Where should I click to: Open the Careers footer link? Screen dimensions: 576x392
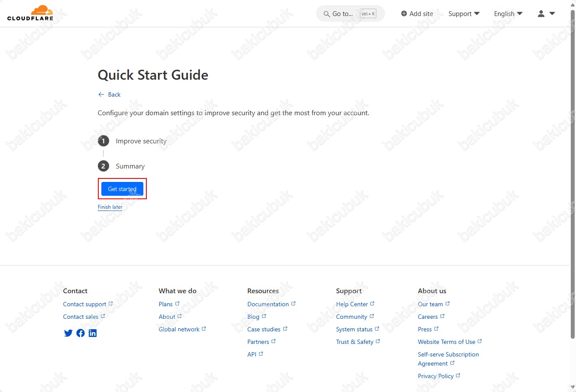(431, 317)
